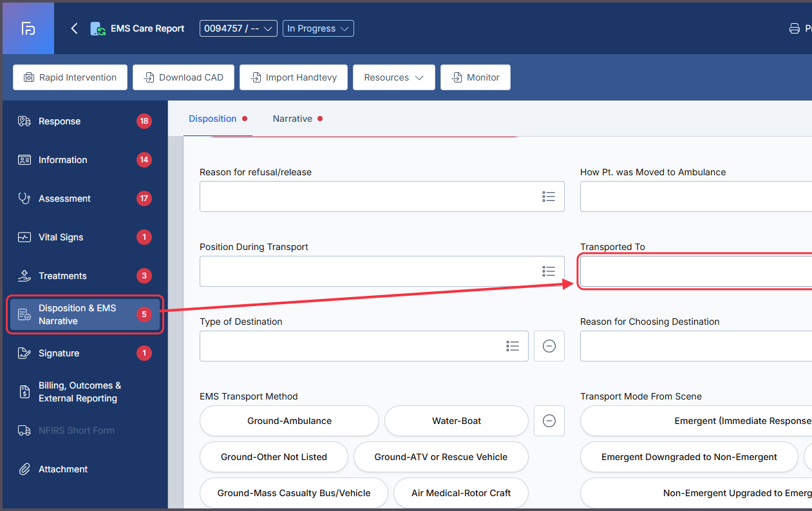Open list picker for Position During Transport
The height and width of the screenshot is (511, 812).
549,271
